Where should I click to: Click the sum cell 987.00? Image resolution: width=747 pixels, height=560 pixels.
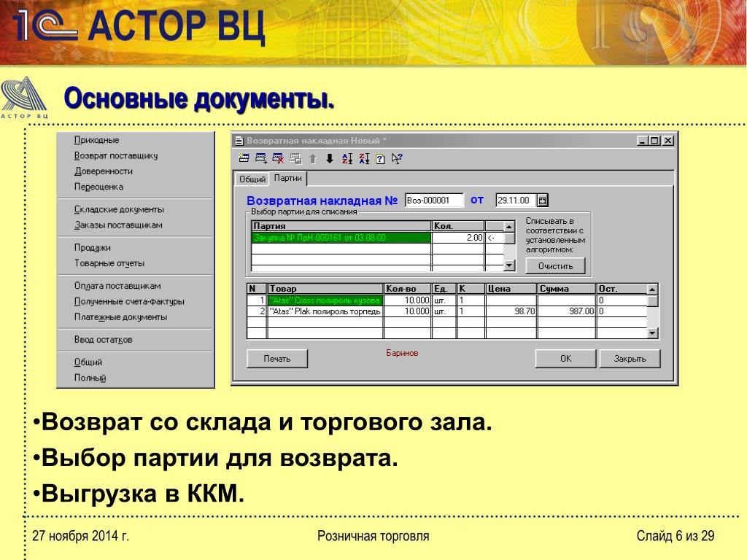[566, 311]
